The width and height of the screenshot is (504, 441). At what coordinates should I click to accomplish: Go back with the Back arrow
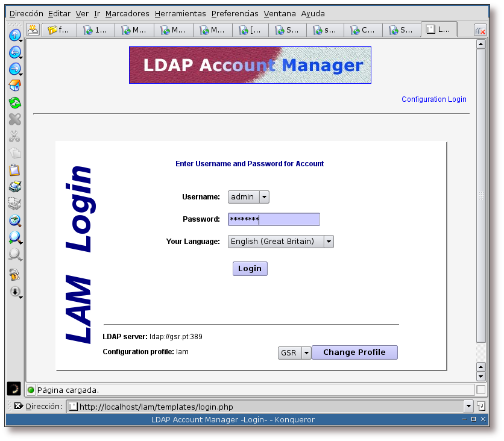tap(14, 52)
